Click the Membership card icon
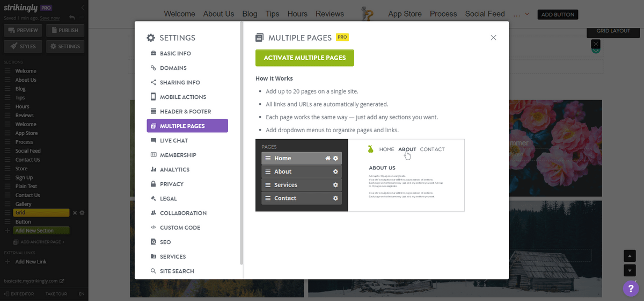The image size is (644, 301). point(153,155)
